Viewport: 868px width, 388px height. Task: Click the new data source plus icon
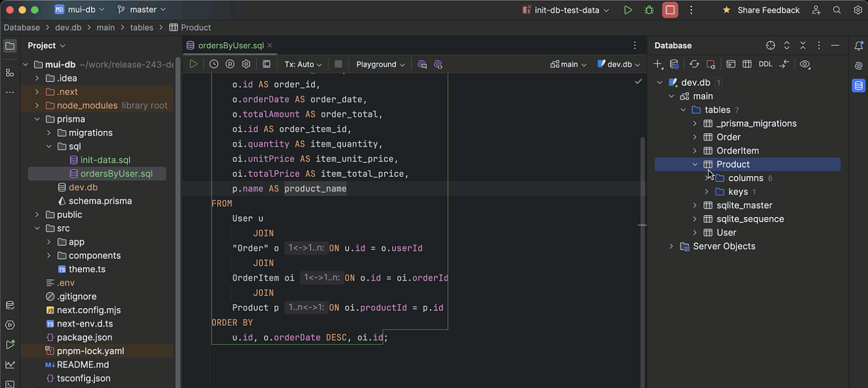(658, 64)
